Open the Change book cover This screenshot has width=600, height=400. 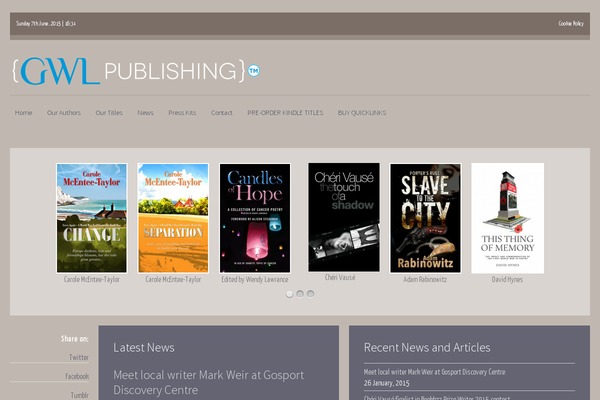(x=91, y=218)
